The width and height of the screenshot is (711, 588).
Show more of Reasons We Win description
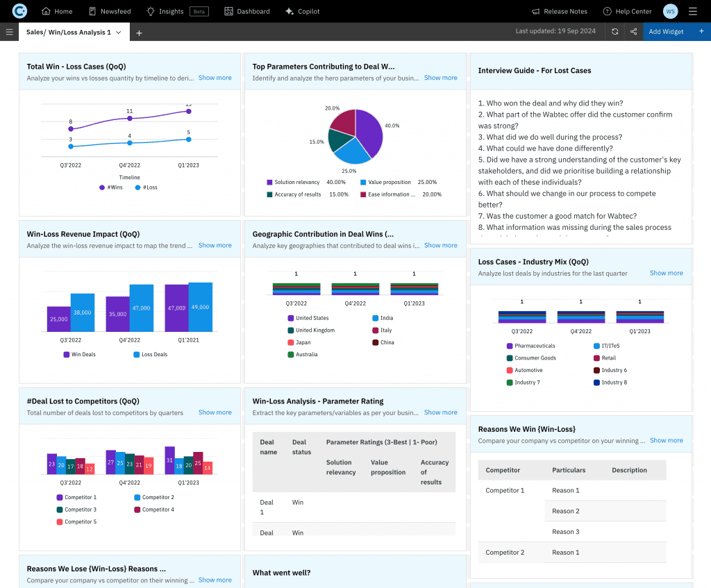pos(666,440)
